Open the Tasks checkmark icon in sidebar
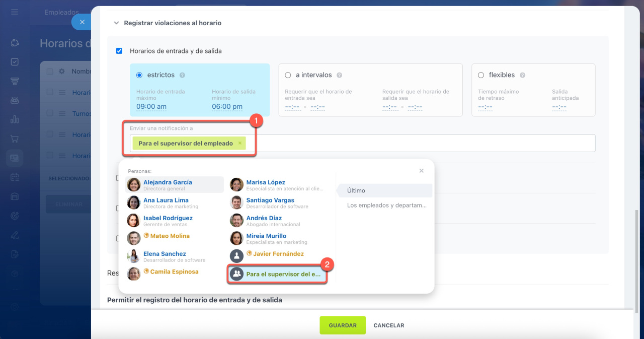Viewport: 644px width, 339px height. pyautogui.click(x=15, y=62)
